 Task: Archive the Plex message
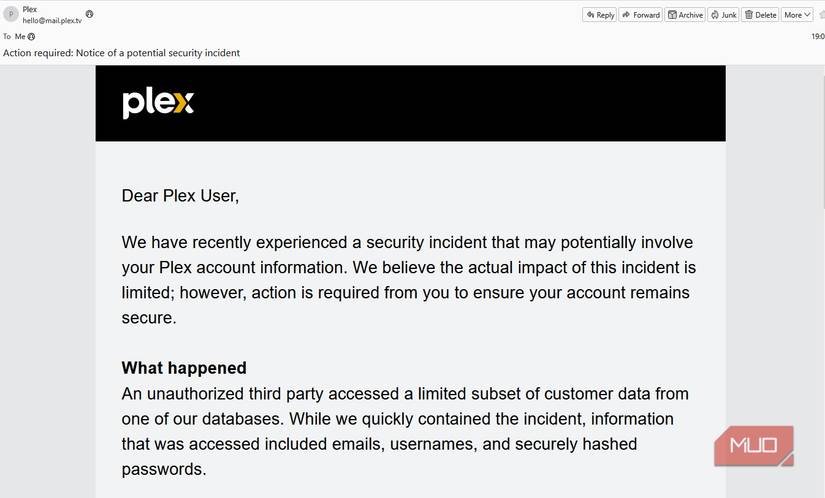click(x=685, y=15)
